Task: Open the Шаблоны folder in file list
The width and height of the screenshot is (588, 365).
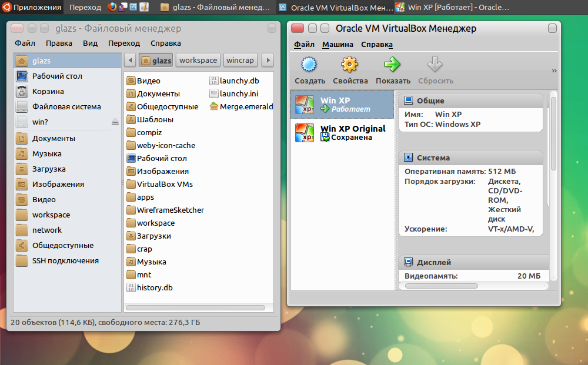Action: pyautogui.click(x=151, y=119)
